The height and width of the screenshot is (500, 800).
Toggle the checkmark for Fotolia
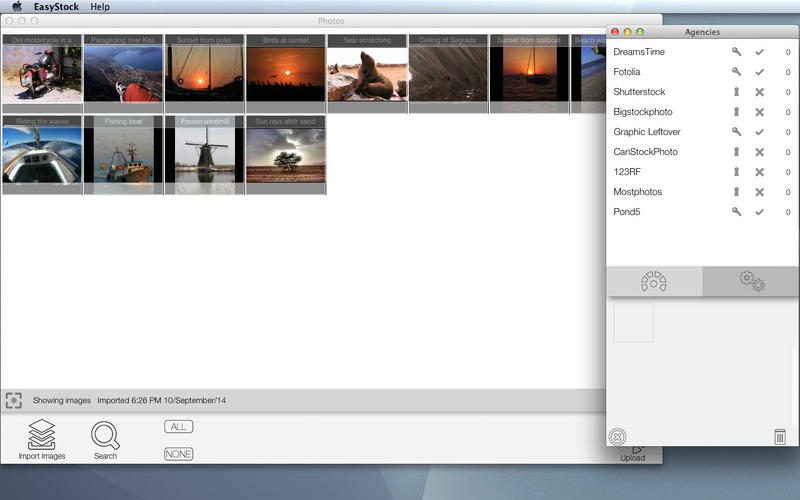coord(759,72)
